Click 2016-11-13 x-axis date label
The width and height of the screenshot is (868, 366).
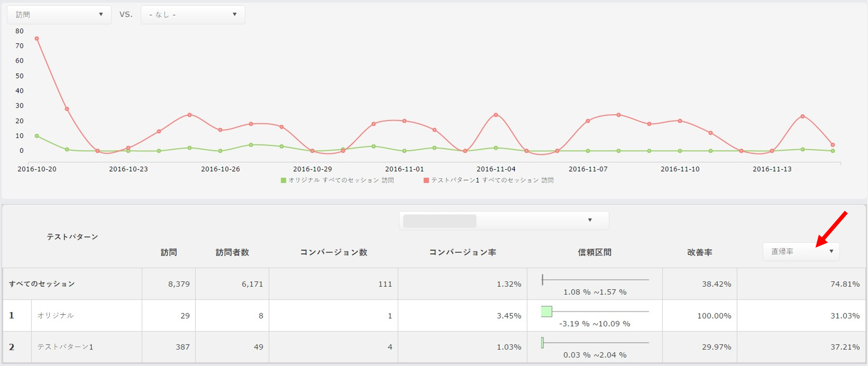tap(772, 169)
